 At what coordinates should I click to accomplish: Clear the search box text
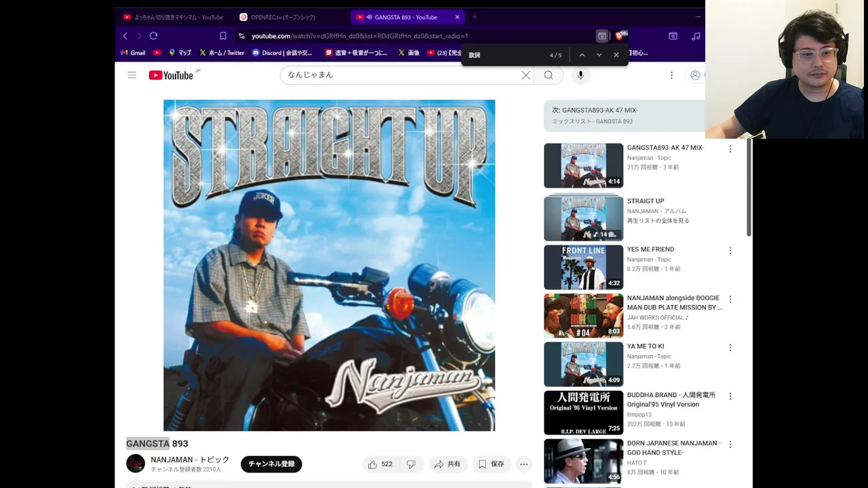[x=526, y=75]
